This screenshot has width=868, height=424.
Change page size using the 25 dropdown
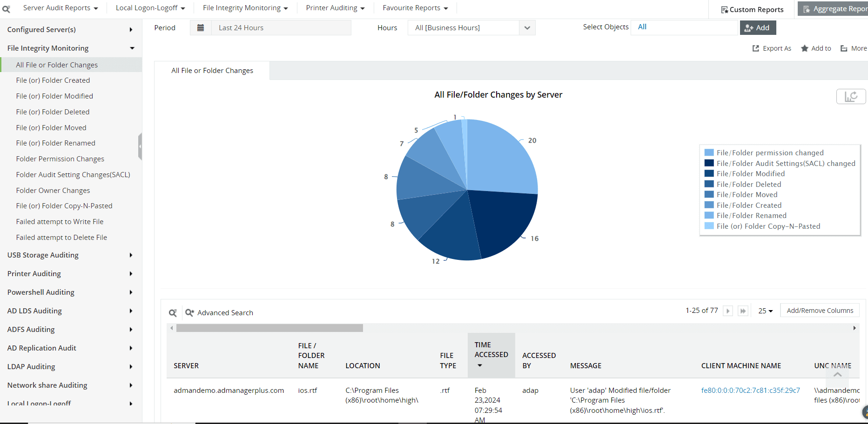pos(765,311)
